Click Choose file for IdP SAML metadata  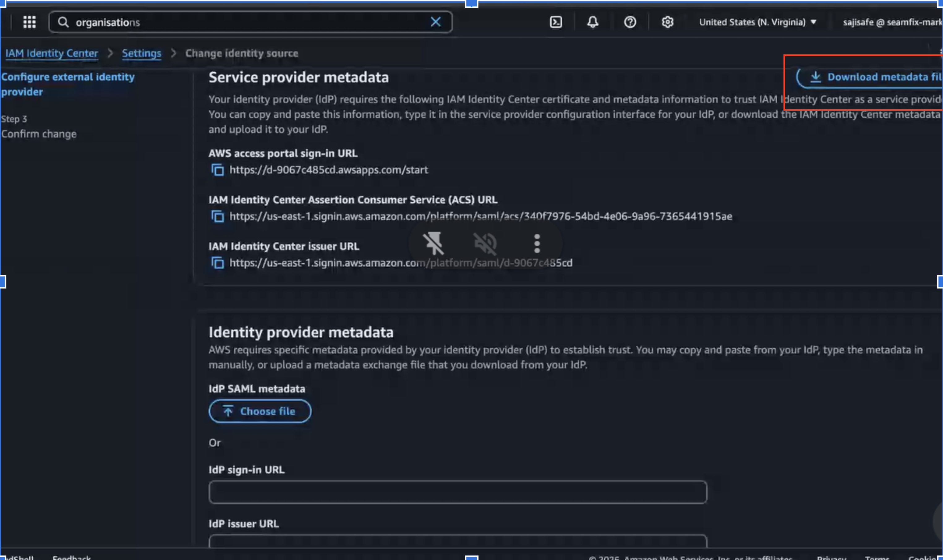pyautogui.click(x=260, y=411)
